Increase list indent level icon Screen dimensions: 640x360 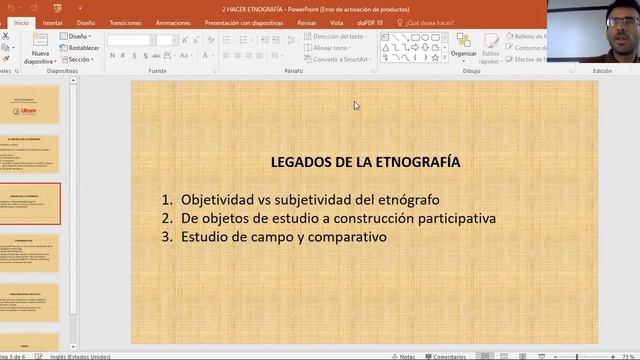[x=276, y=40]
